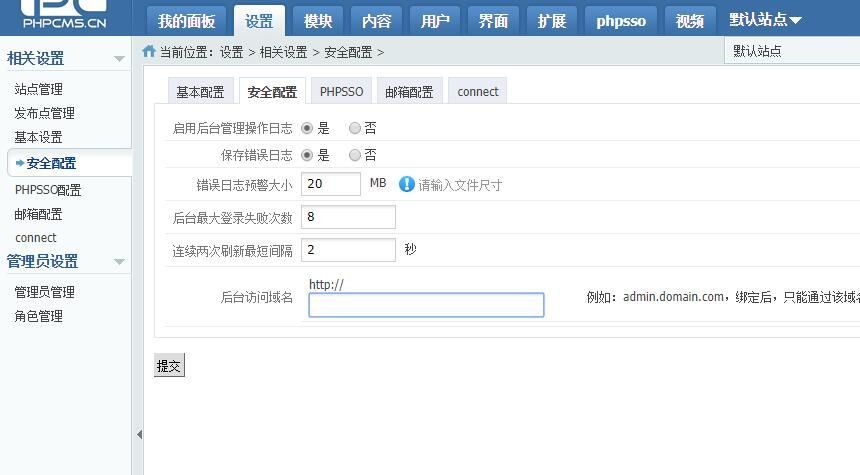Click the 请输入文件尺寸 hint text
Screen dimensions: 860x475
point(460,185)
